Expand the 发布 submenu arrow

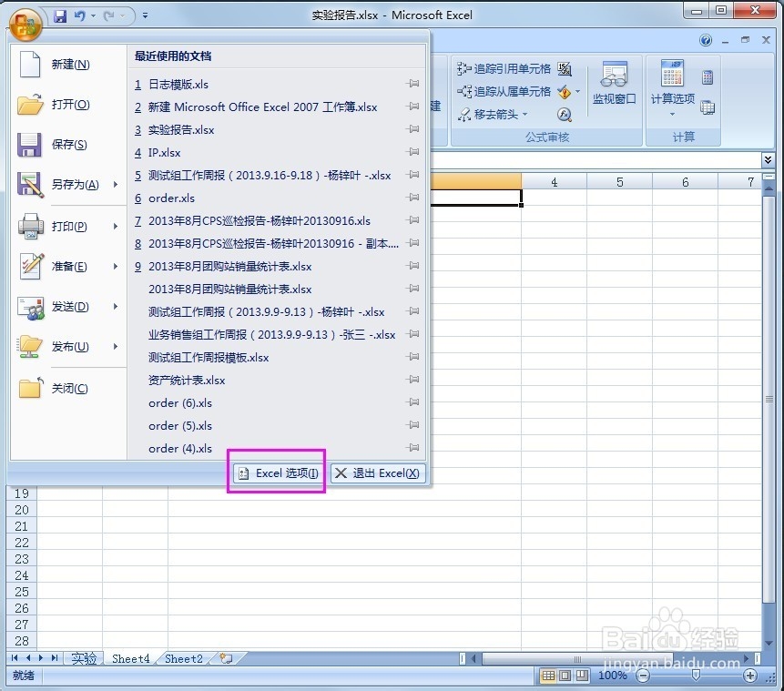[116, 347]
